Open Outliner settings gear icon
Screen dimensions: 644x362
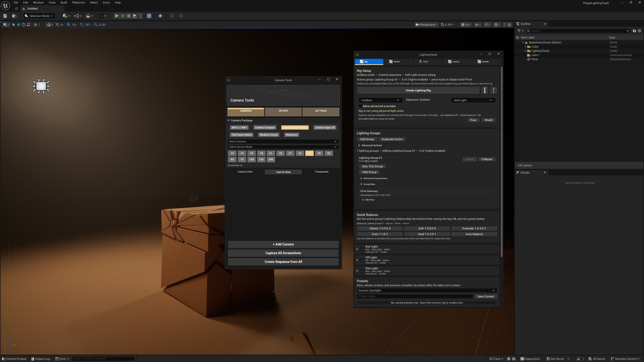point(639,31)
